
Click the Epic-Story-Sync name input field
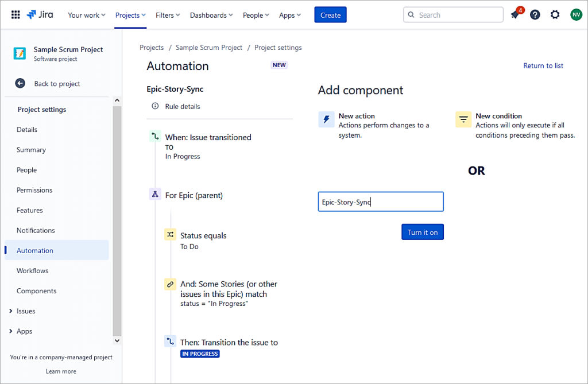pos(380,202)
